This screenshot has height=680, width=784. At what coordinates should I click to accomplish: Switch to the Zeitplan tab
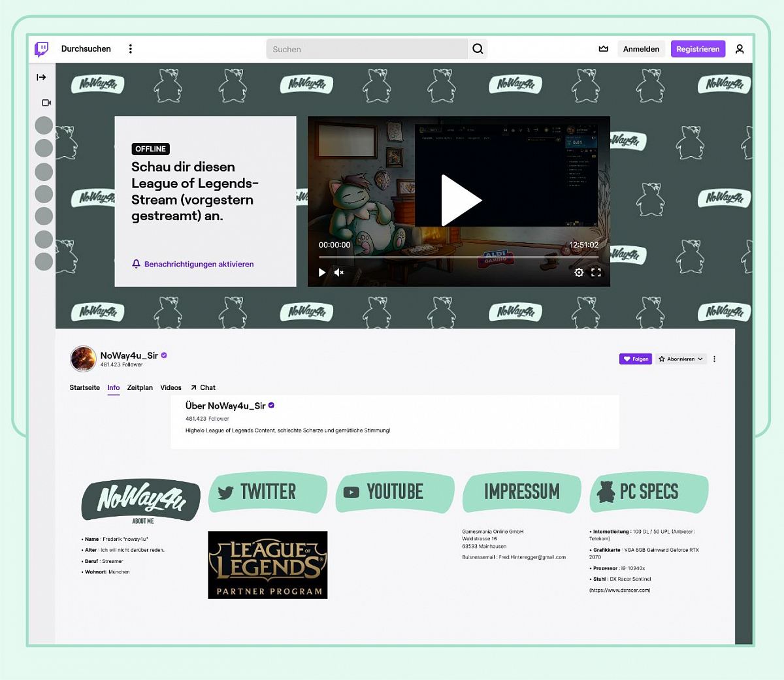click(x=140, y=387)
